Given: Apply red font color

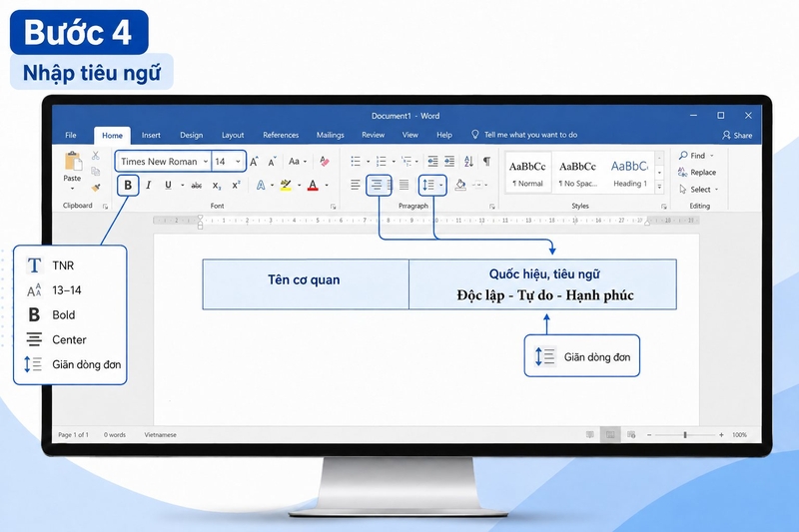Looking at the screenshot, I should (313, 185).
